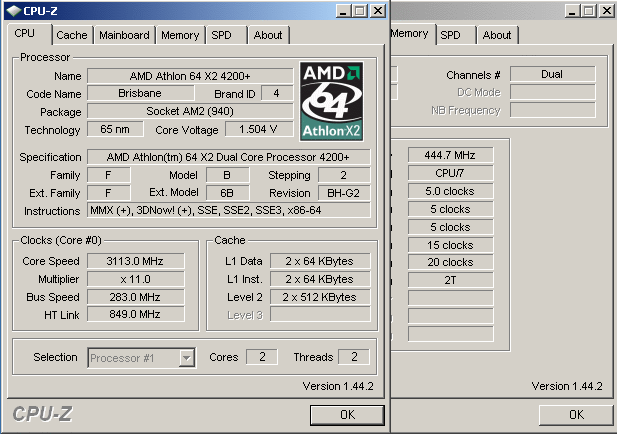Click the AMD Athlon 64 X2 logo
Image resolution: width=617 pixels, height=434 pixels.
[x=333, y=103]
